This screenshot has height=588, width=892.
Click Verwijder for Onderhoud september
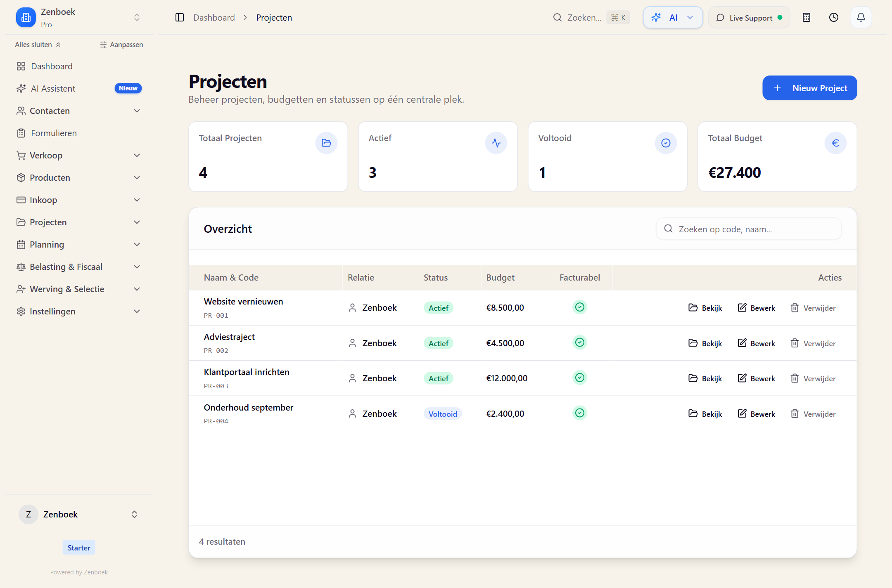pyautogui.click(x=813, y=414)
